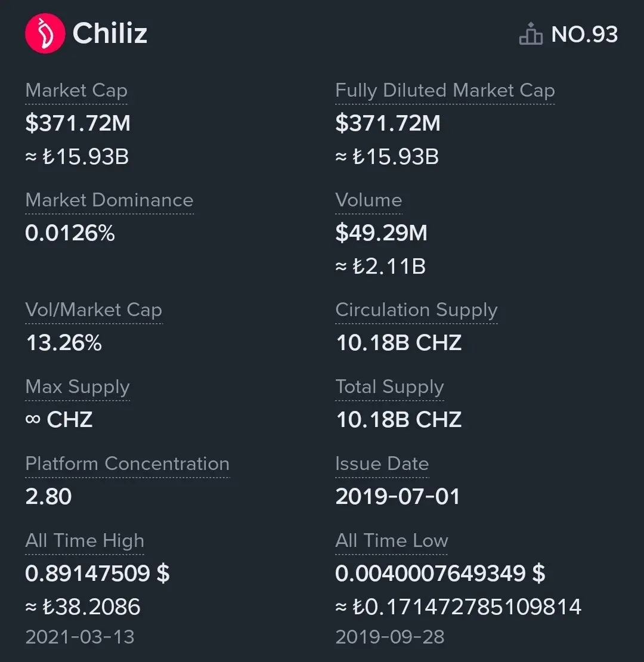The height and width of the screenshot is (662, 644).
Task: Select the $49.29M volume value
Action: coord(381,233)
